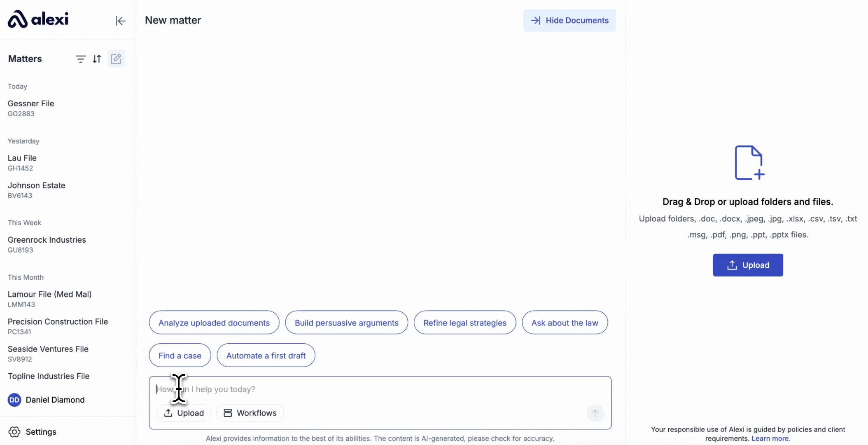Hide the Documents panel

click(569, 21)
